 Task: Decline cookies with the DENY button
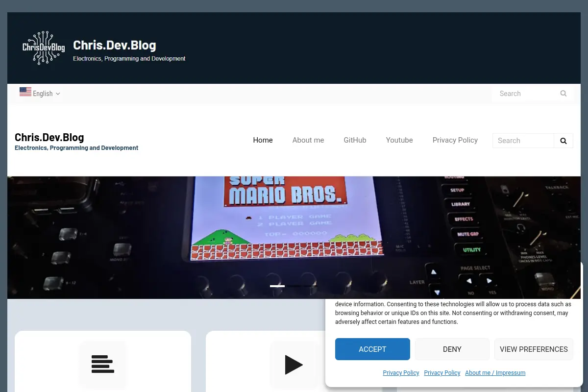452,349
